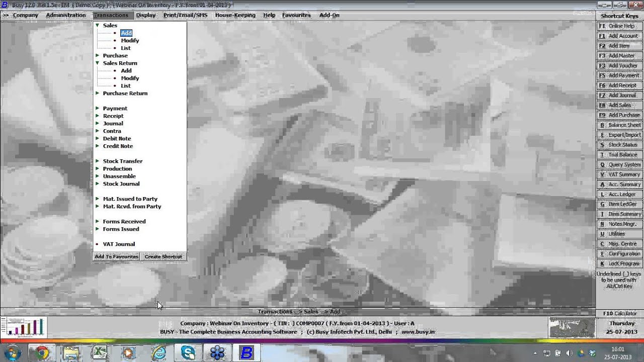Screen dimensions: 644x362
Task: Open VAT Journal entry
Action: 119,244
